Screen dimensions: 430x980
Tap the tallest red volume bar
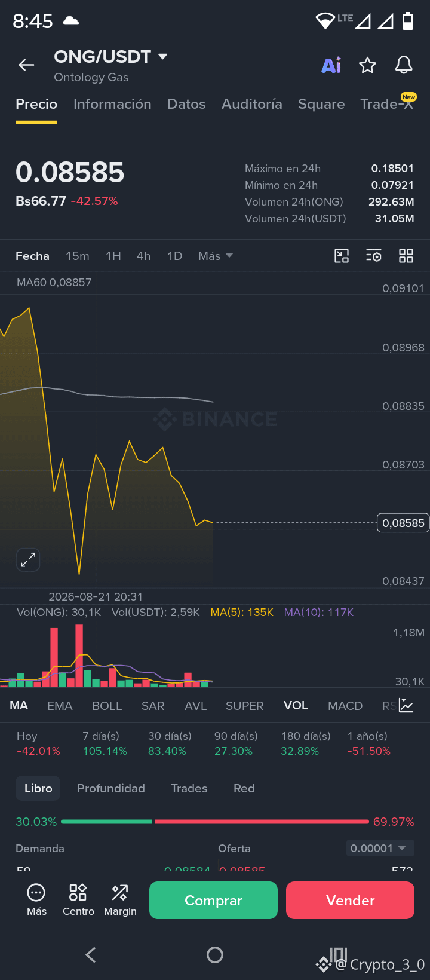point(79,656)
